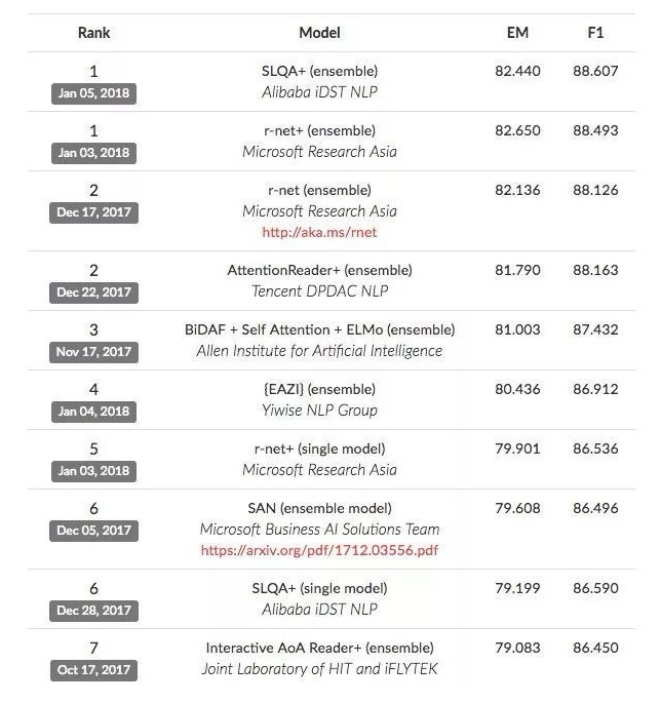
Task: Click the Jan 05, 2018 date badge
Action: [x=94, y=93]
